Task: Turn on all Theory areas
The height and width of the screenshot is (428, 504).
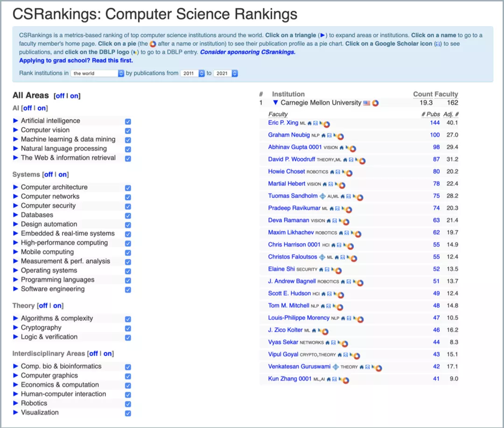Action: (x=57, y=306)
